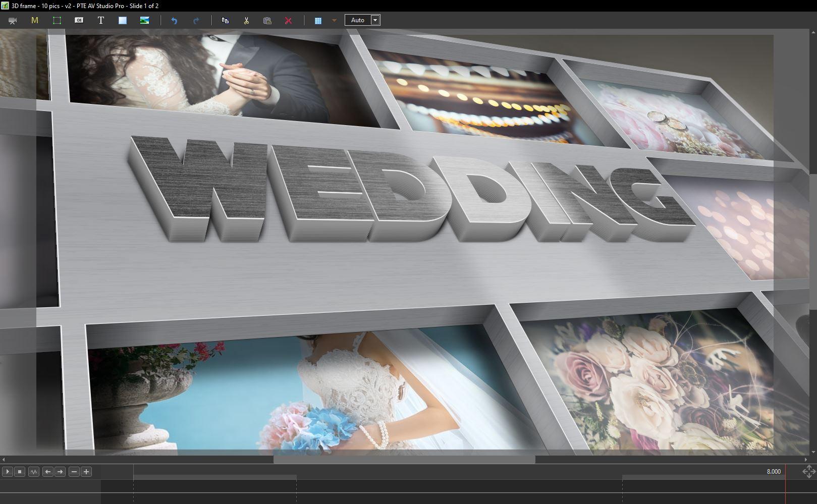Add a frame with the green rectangle icon
The image size is (817, 504).
pyautogui.click(x=57, y=21)
